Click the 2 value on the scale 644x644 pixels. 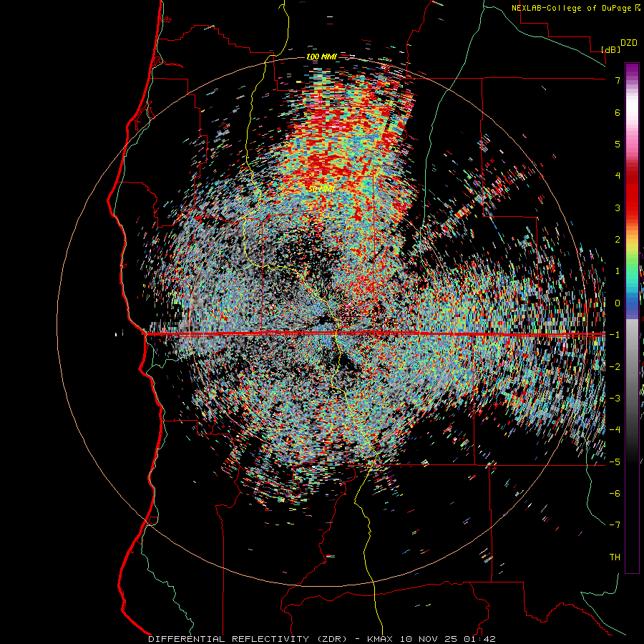pyautogui.click(x=618, y=240)
